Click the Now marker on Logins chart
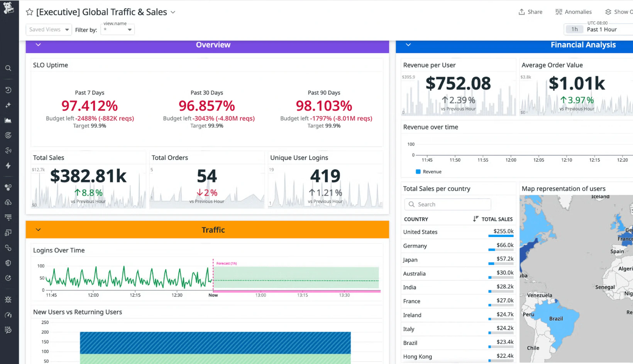Screen dimensions: 633x364 213,295
